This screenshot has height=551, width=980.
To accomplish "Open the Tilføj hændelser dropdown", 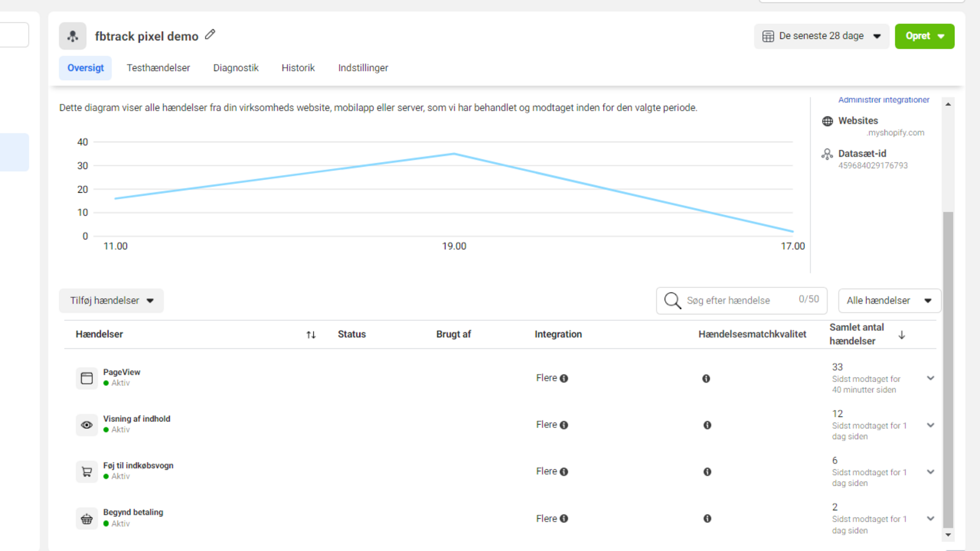I will 111,301.
